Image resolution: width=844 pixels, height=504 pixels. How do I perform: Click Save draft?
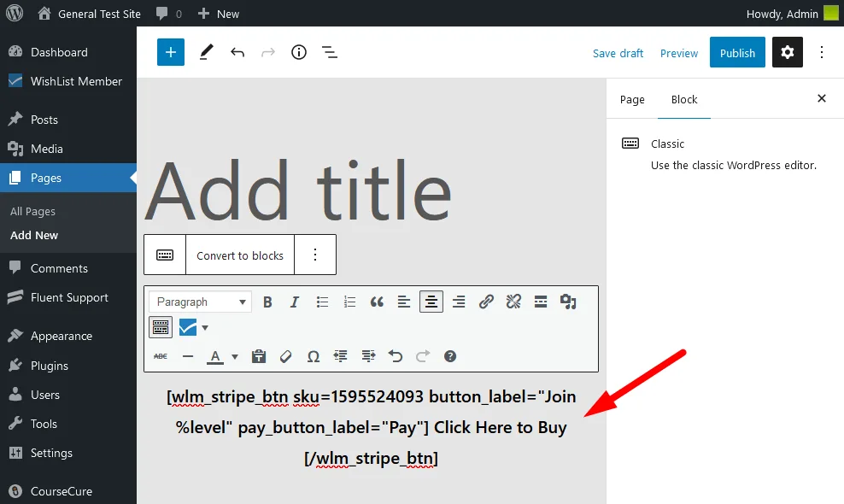pyautogui.click(x=618, y=53)
